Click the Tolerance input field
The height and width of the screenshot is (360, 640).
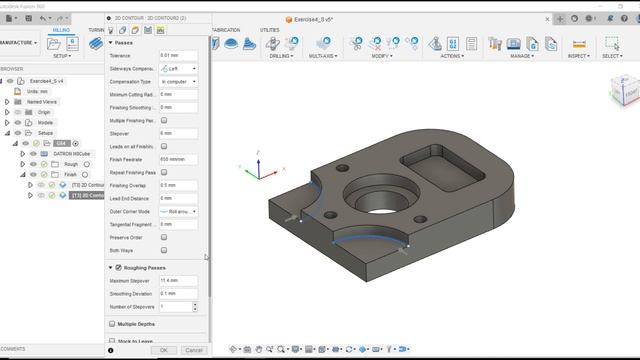coord(178,56)
